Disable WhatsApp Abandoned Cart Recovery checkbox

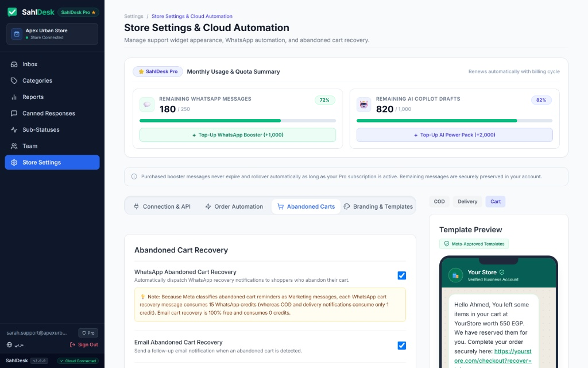pyautogui.click(x=401, y=275)
